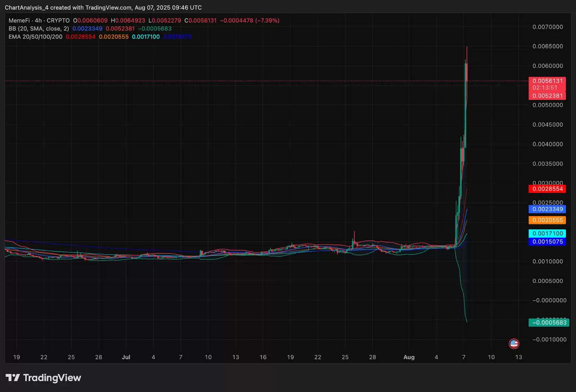Select the green -0.0005683 lower band label
Screen dimensions: 576x392
point(549,323)
